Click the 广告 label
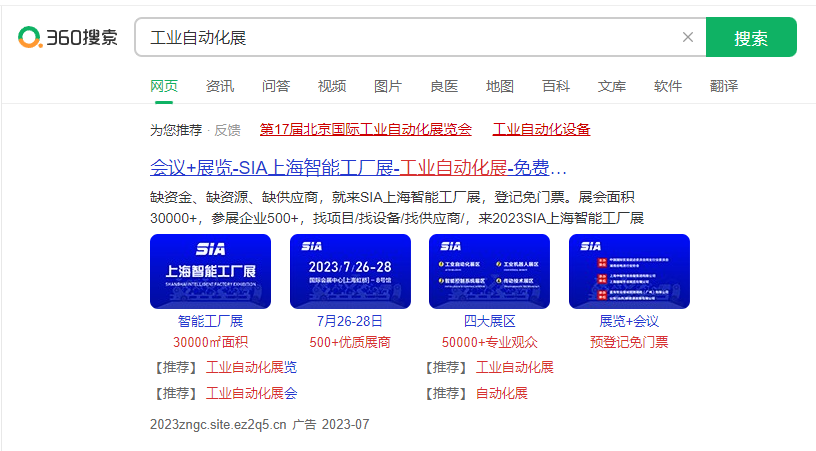Viewport: 816px width, 451px height. point(304,424)
